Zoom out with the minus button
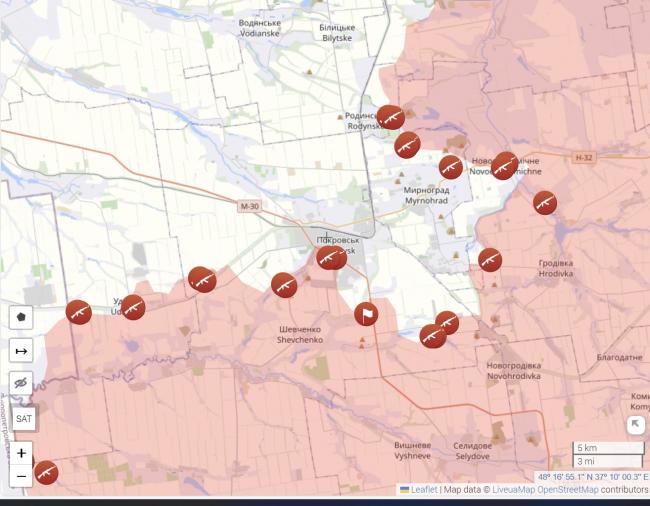The image size is (650, 506). pos(22,476)
